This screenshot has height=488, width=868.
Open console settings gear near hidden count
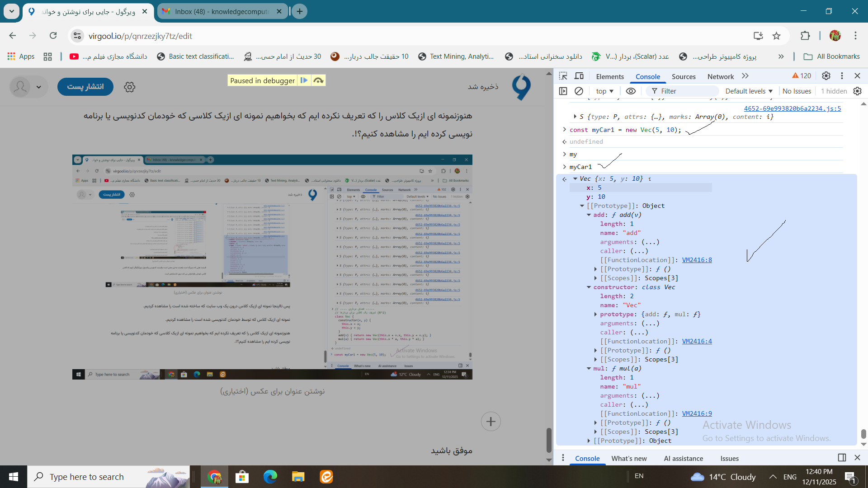tap(857, 91)
